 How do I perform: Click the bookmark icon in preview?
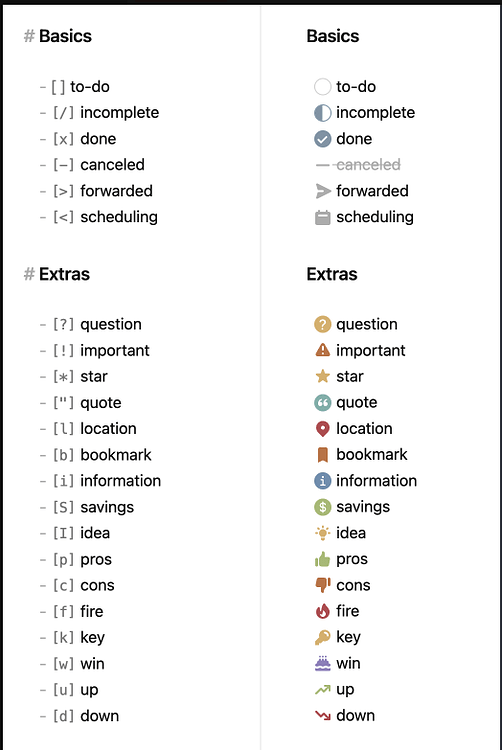coord(322,455)
